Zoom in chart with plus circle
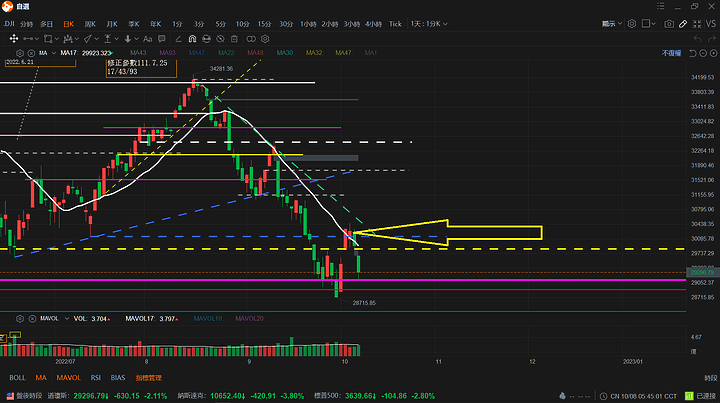 713,53
